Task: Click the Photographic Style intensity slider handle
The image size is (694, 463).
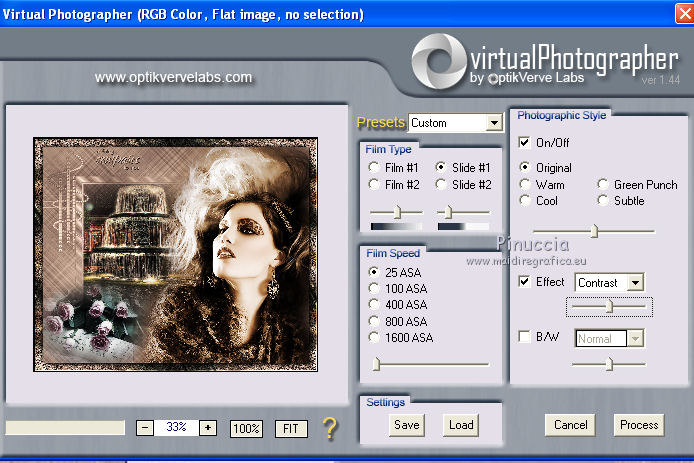Action: tap(594, 231)
